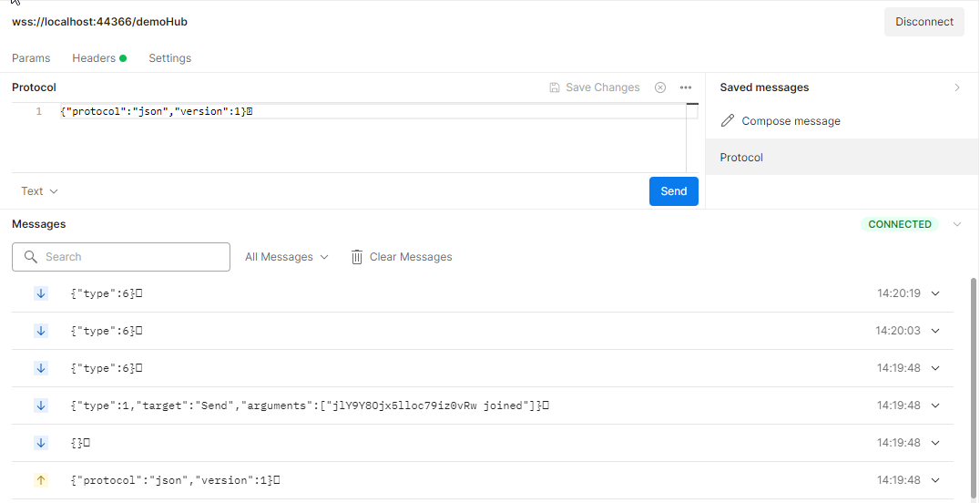
Task: Click the outgoing arrow icon on protocol message
Action: [x=41, y=480]
